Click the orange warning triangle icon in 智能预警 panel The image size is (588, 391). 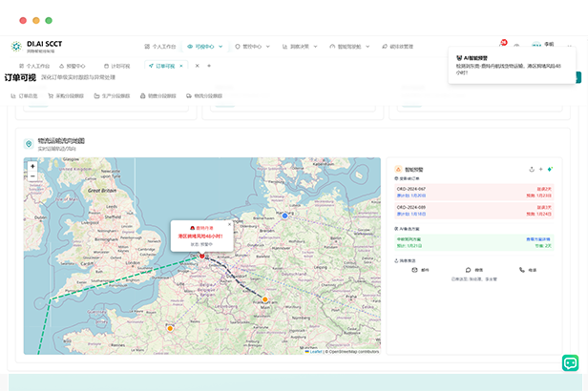(x=398, y=170)
